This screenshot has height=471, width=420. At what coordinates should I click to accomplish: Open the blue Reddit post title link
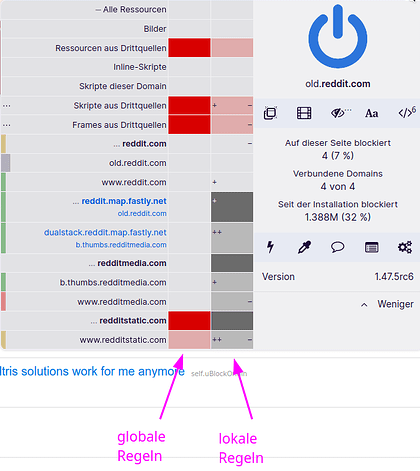[x=92, y=371]
